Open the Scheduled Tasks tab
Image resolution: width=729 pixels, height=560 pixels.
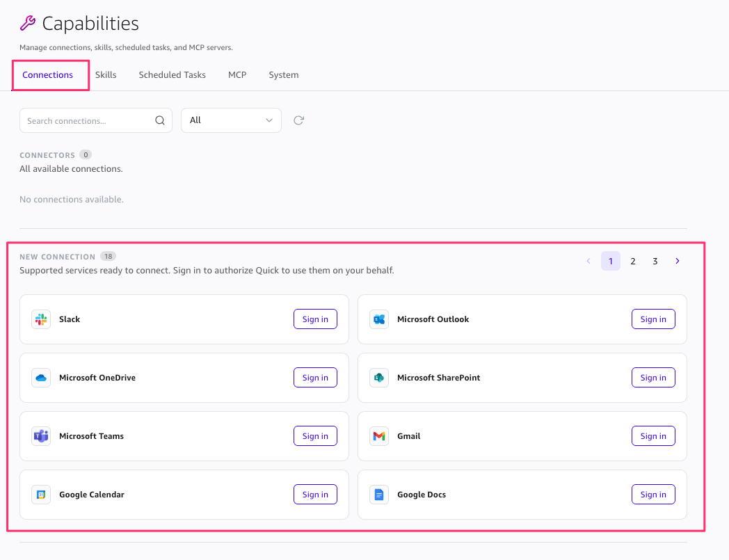click(x=172, y=75)
